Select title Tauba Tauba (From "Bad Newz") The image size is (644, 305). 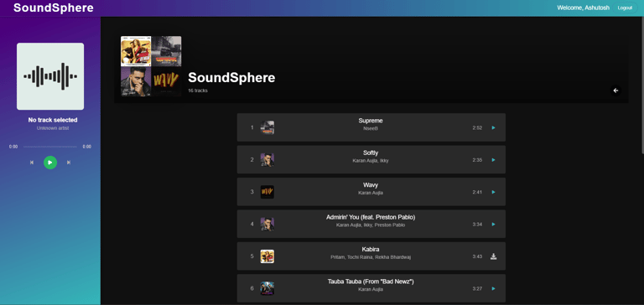click(x=371, y=282)
